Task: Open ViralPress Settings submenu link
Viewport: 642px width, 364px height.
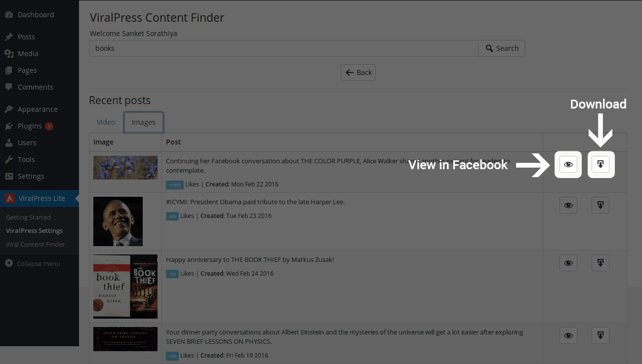Action: point(34,230)
